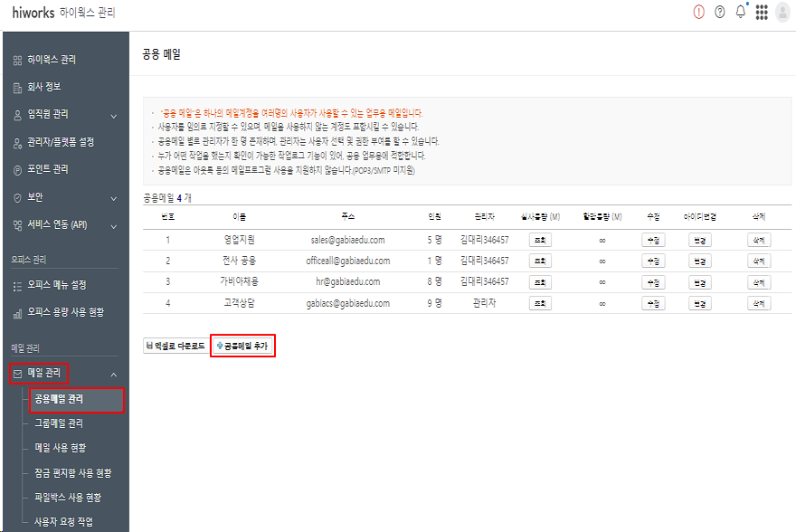Click the address hr@gabiaedu.com
This screenshot has width=796, height=532.
tap(347, 281)
